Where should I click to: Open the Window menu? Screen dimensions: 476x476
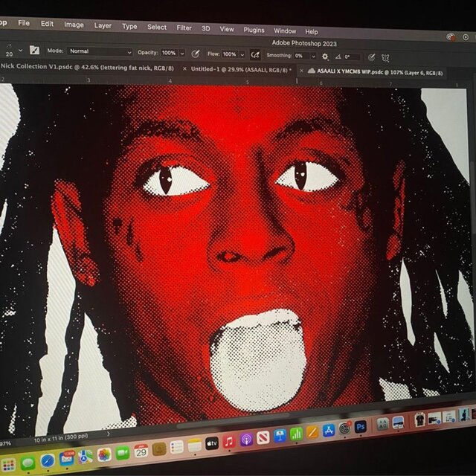pos(285,31)
